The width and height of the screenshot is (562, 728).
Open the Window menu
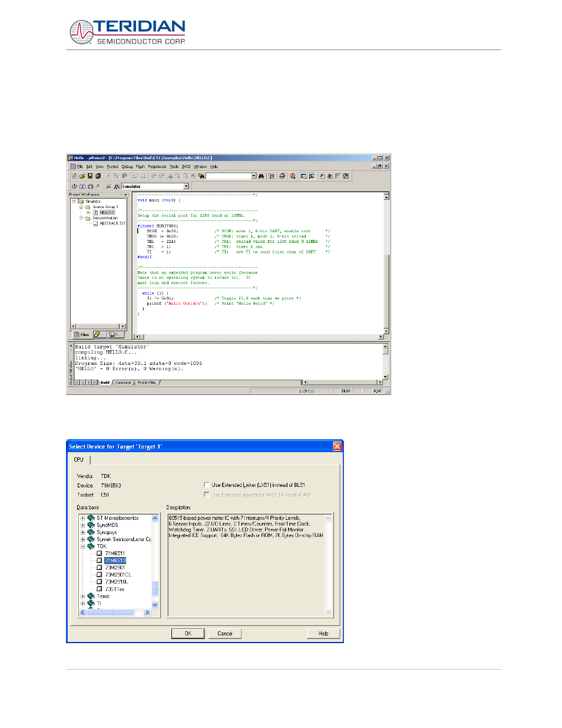(x=201, y=167)
